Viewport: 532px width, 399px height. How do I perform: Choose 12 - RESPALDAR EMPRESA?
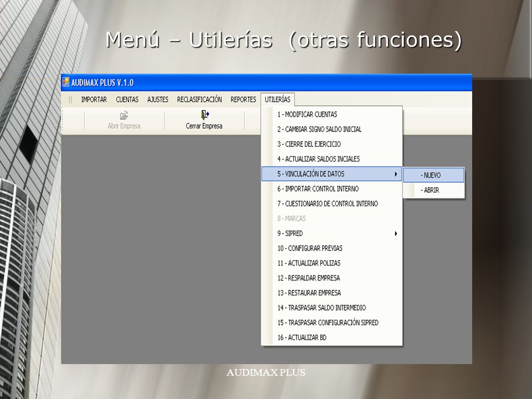click(x=332, y=278)
